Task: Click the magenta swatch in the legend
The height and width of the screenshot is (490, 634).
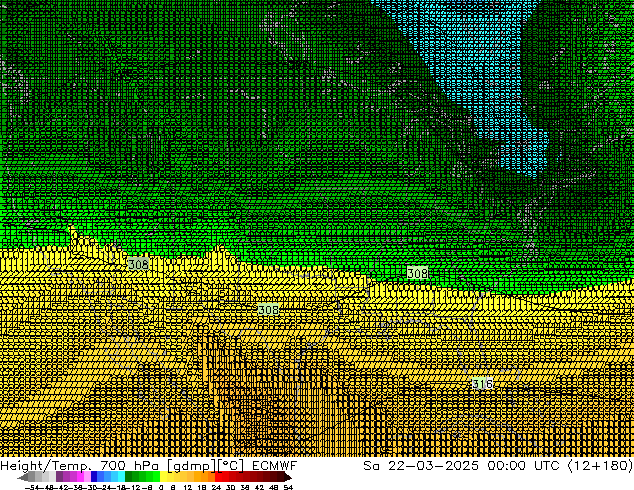Action: [80, 477]
